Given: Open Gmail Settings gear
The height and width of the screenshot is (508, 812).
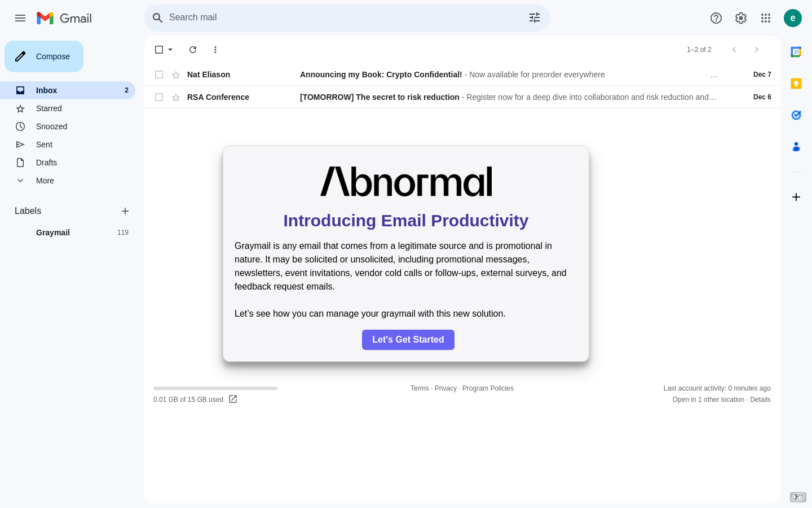Looking at the screenshot, I should point(741,18).
